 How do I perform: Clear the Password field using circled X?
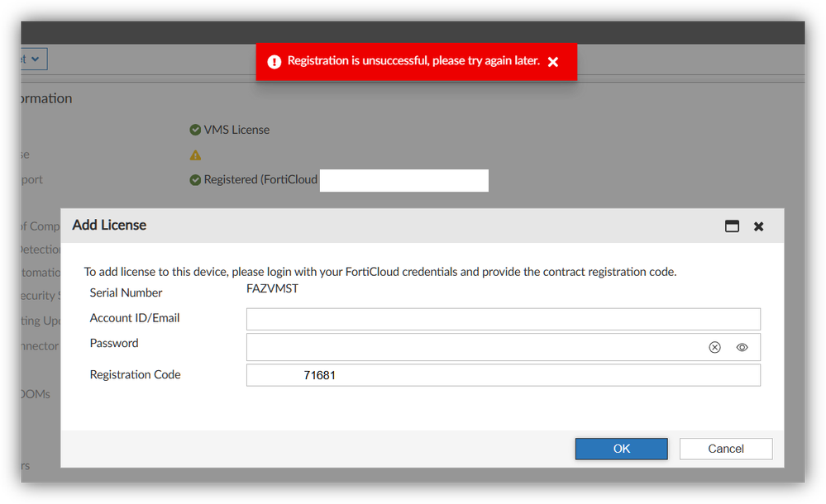point(714,348)
